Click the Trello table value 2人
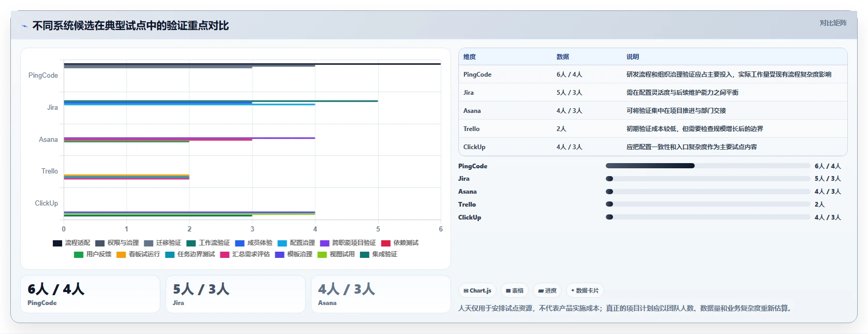 [561, 129]
